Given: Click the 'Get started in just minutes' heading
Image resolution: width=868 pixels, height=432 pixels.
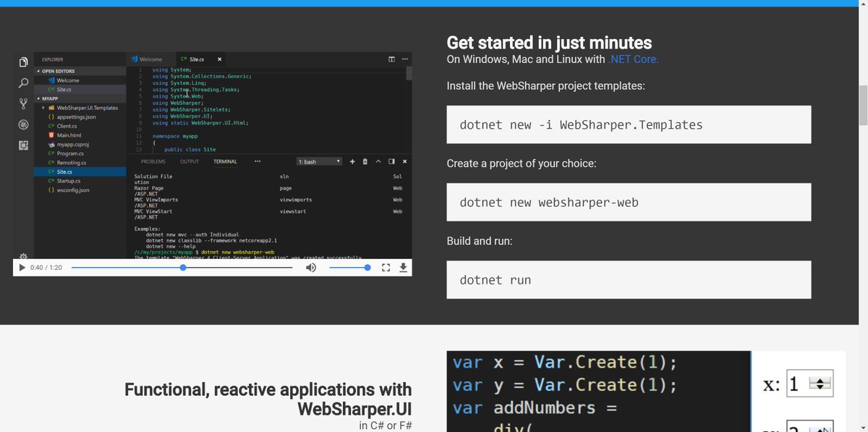Looking at the screenshot, I should tap(549, 42).
